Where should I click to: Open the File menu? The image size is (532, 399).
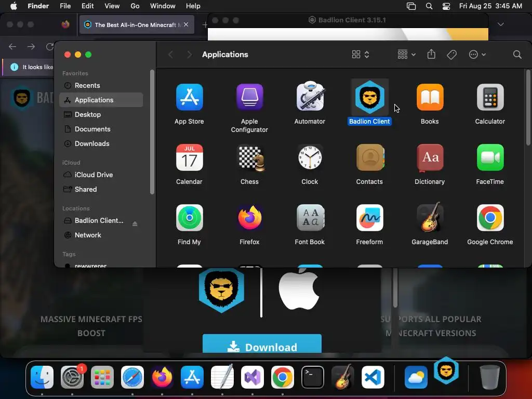click(x=65, y=6)
